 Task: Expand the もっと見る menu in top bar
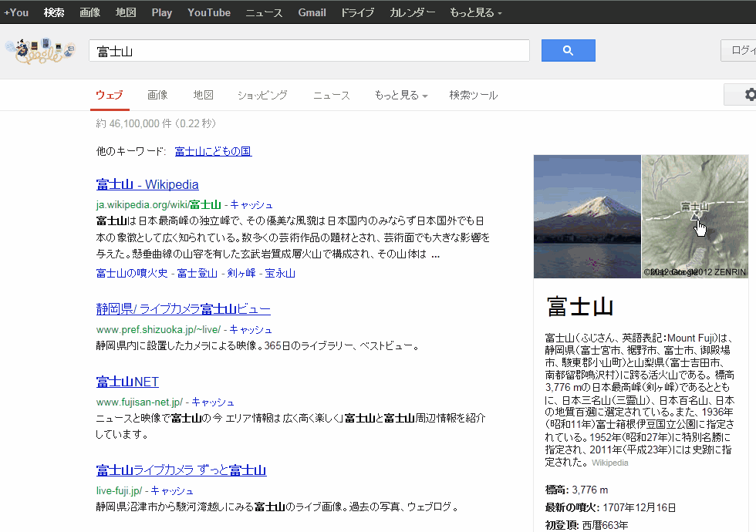tap(475, 12)
